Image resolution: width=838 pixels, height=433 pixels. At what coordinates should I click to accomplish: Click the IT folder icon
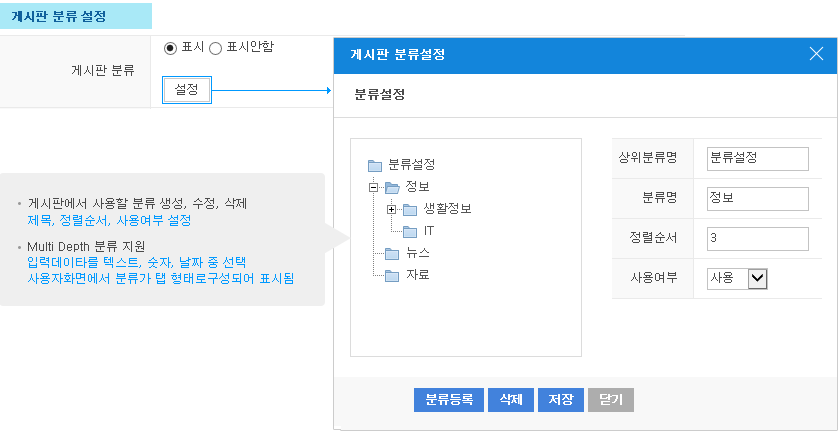coord(410,231)
